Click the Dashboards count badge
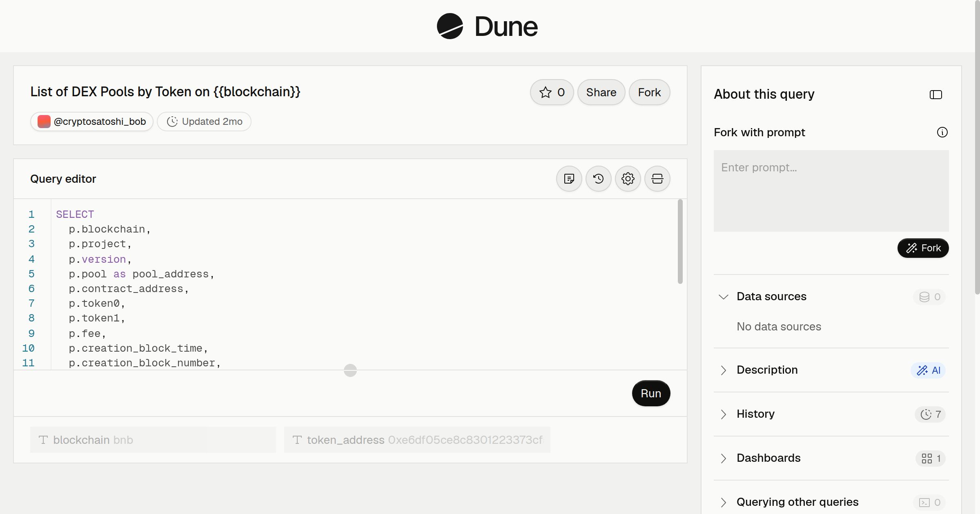 (931, 459)
